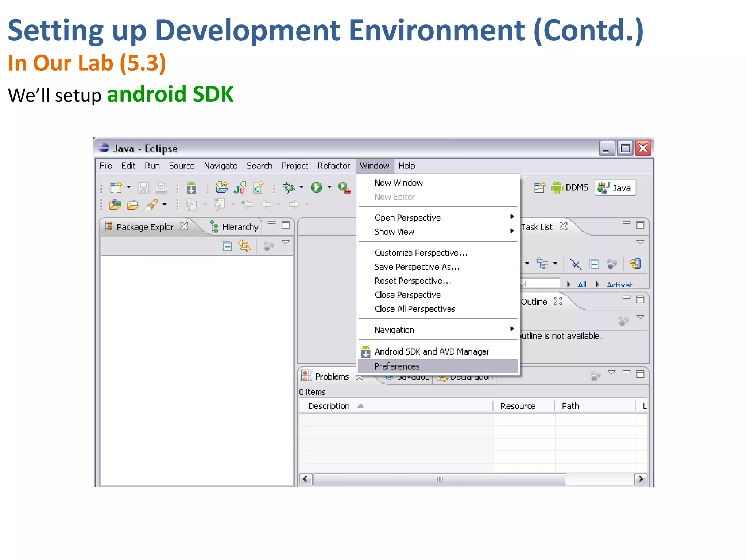Click the New JUnit test case icon

point(240,188)
